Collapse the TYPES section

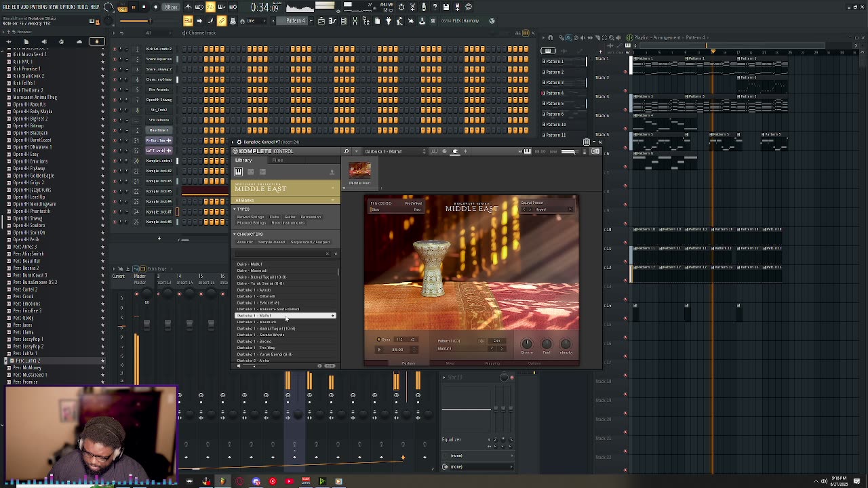235,209
